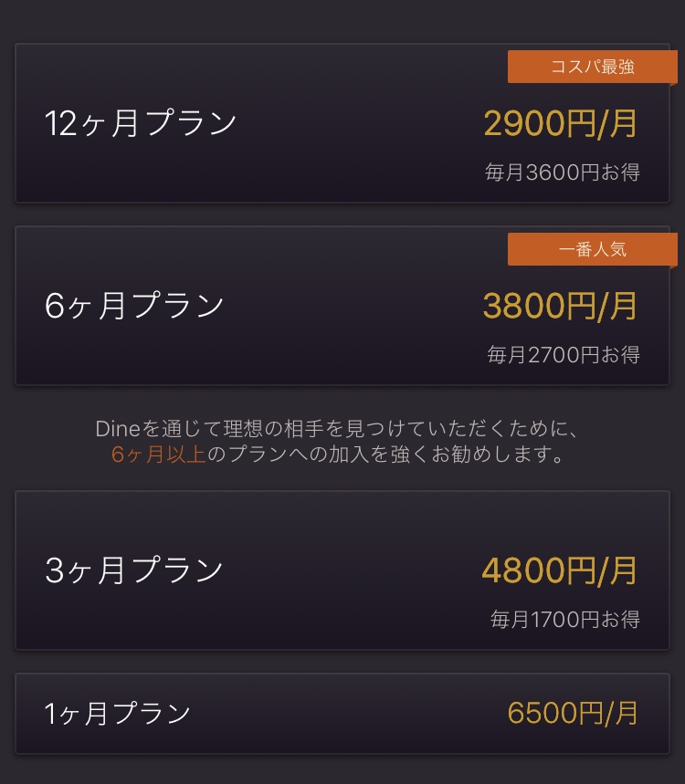Click the ribbon fold on コスパ最強 badge
The width and height of the screenshot is (685, 784).
pyautogui.click(x=673, y=86)
